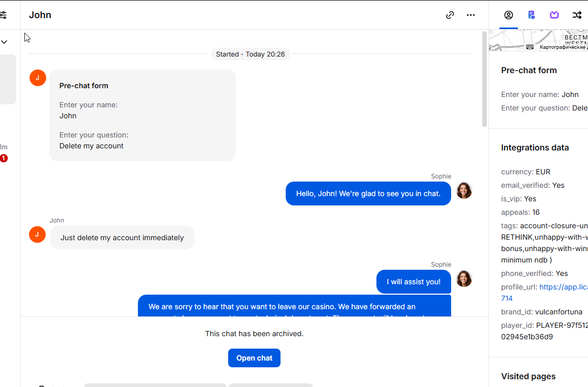Click the Visited pages section heading

[x=528, y=377]
